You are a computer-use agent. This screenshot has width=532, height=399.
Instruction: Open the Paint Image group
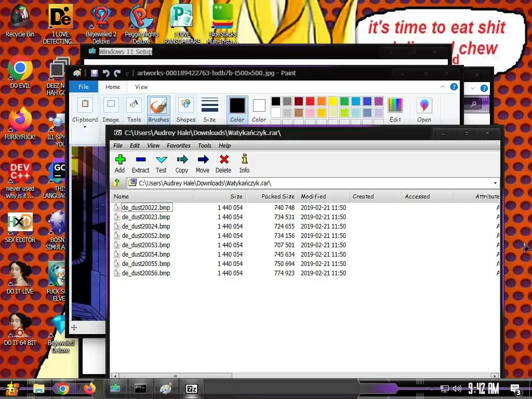coord(111,110)
